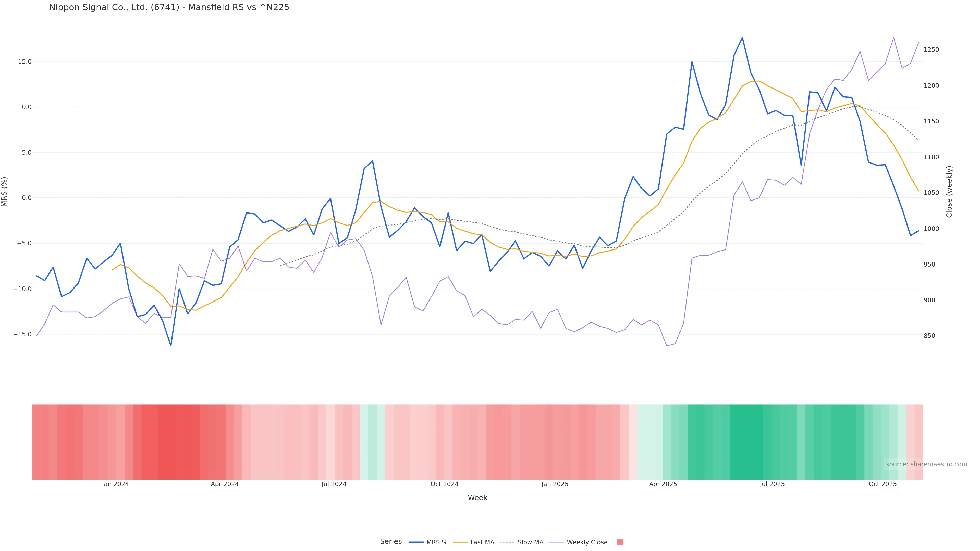Click the Nippon Signal chart title
Screen dimensions: 980x551
pos(169,8)
